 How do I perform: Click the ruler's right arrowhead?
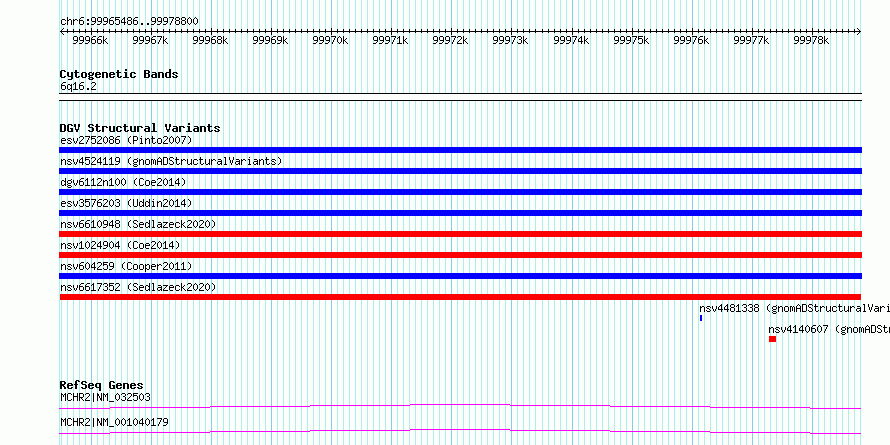tap(859, 32)
